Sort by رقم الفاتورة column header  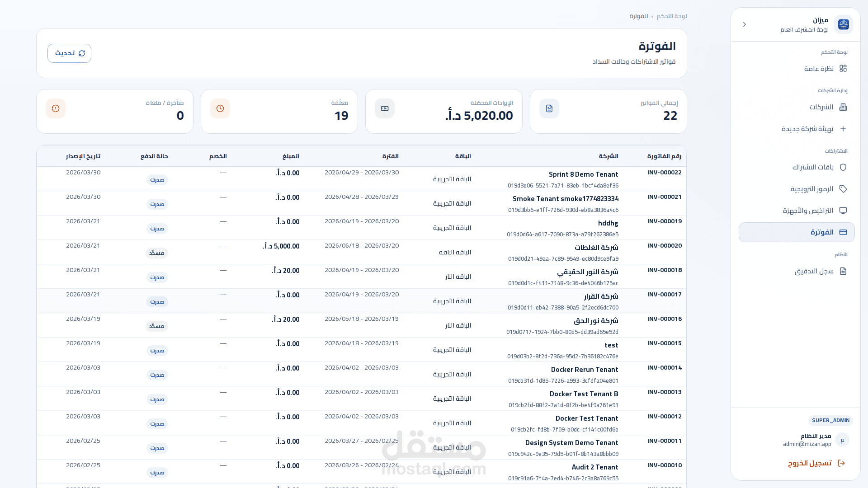click(x=664, y=156)
